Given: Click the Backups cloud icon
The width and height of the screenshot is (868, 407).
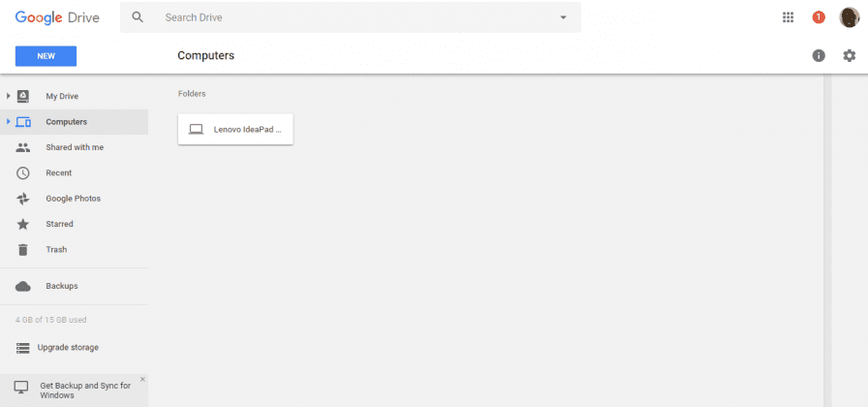Looking at the screenshot, I should click(22, 286).
